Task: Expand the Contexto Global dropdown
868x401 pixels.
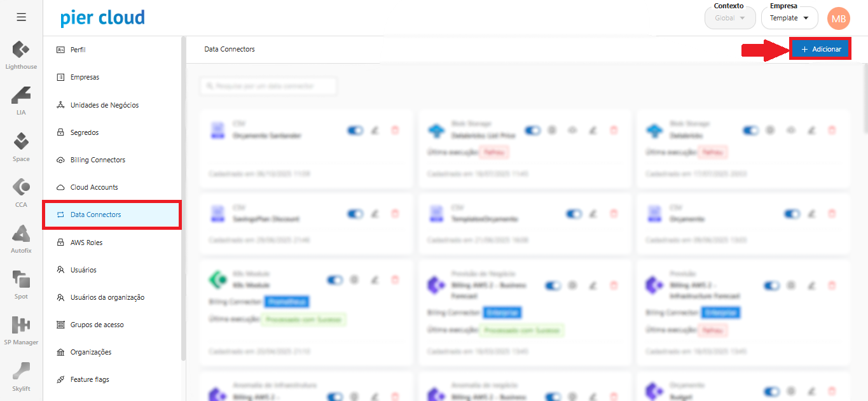Action: pos(729,18)
